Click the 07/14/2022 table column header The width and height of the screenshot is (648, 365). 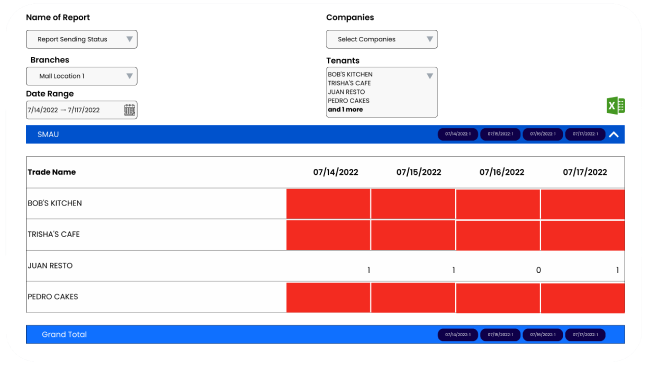(336, 172)
